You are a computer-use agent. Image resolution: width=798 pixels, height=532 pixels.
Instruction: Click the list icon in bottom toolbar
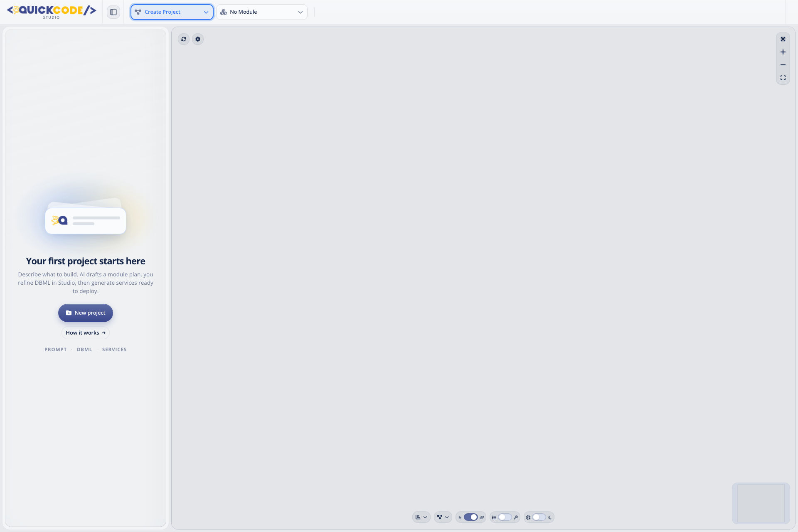[494, 517]
